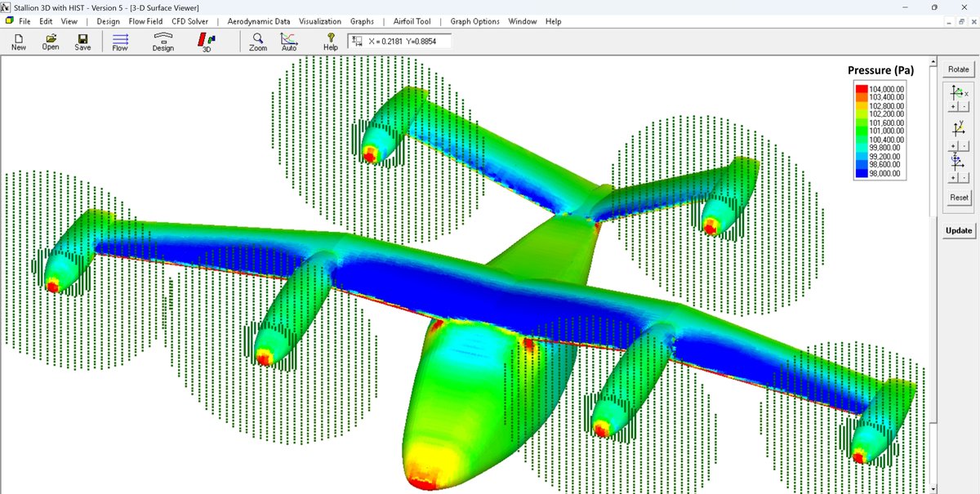980x494 pixels.
Task: Open the Graph Options menu
Action: click(x=474, y=21)
